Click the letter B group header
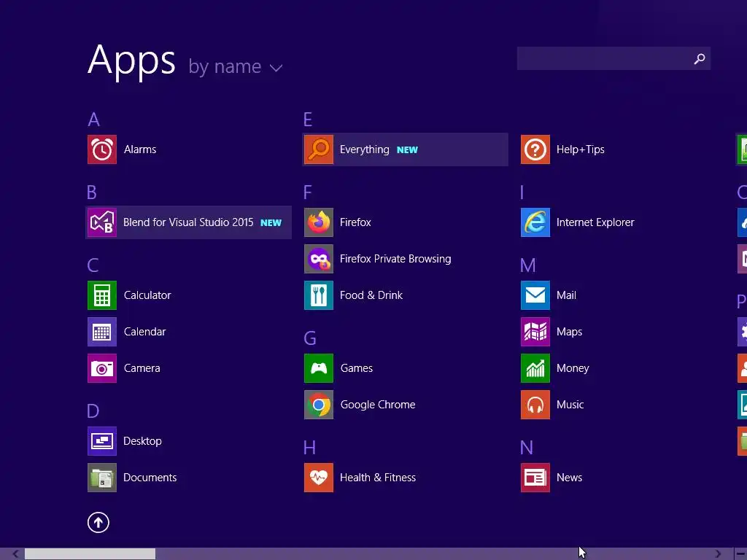Viewport: 747px width, 560px height. click(x=92, y=192)
